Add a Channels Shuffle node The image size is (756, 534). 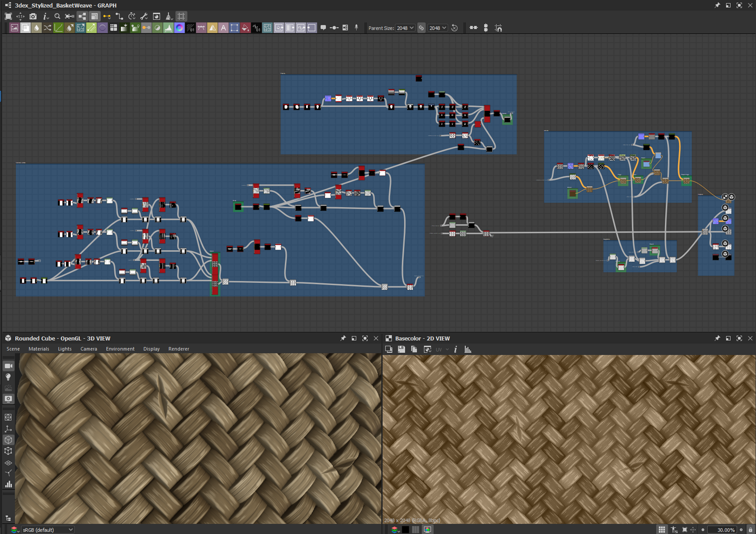coord(47,28)
